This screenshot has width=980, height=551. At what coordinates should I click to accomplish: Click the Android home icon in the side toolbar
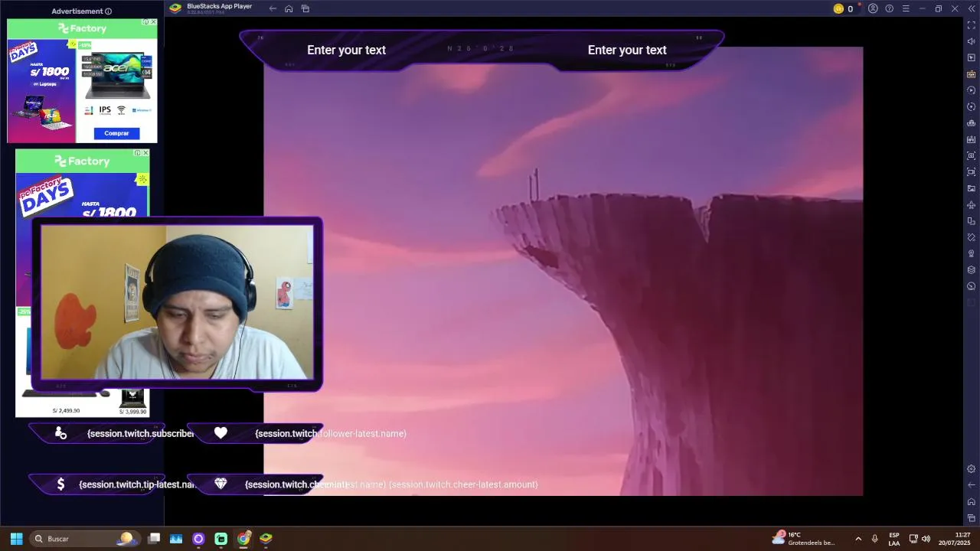click(972, 501)
